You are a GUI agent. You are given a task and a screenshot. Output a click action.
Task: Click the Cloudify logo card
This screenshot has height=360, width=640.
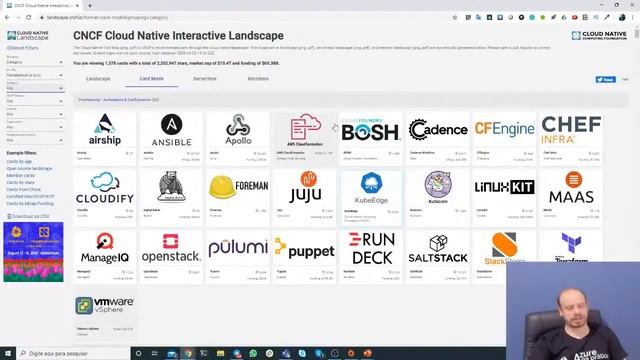coord(105,198)
